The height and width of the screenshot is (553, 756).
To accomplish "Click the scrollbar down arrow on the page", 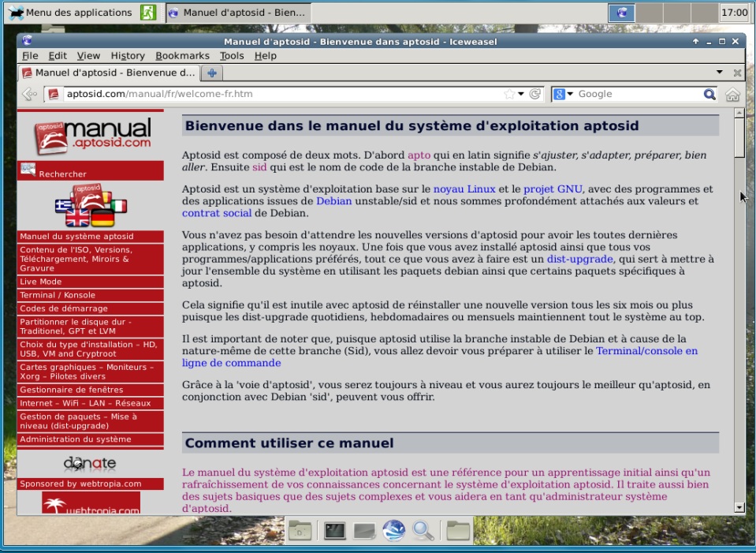I will pyautogui.click(x=739, y=507).
